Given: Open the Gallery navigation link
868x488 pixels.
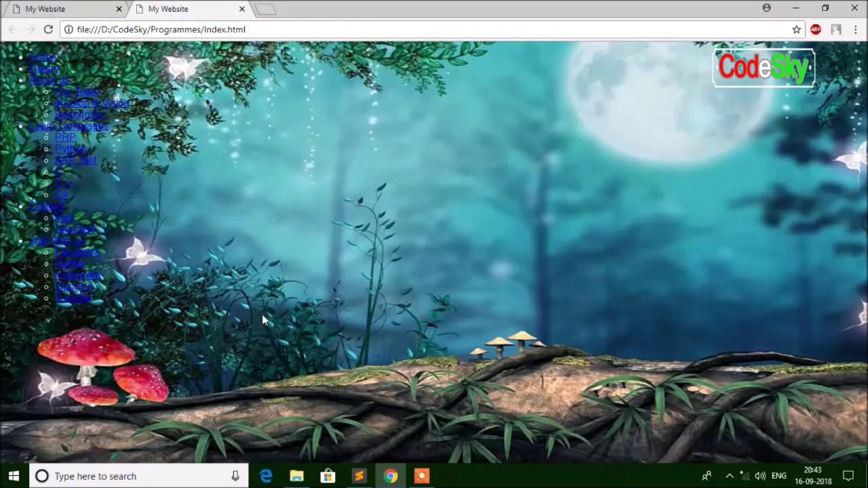Looking at the screenshot, I should [45, 69].
